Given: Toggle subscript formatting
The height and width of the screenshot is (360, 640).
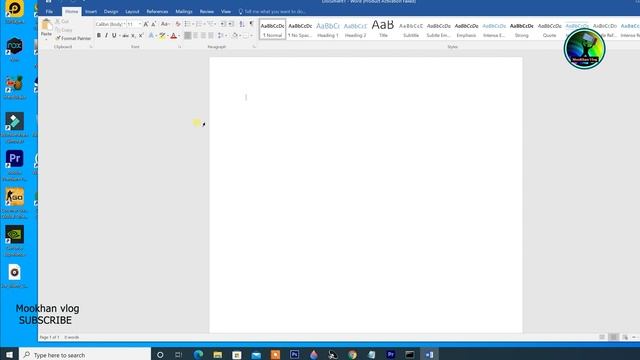Looking at the screenshot, I should pos(133,36).
